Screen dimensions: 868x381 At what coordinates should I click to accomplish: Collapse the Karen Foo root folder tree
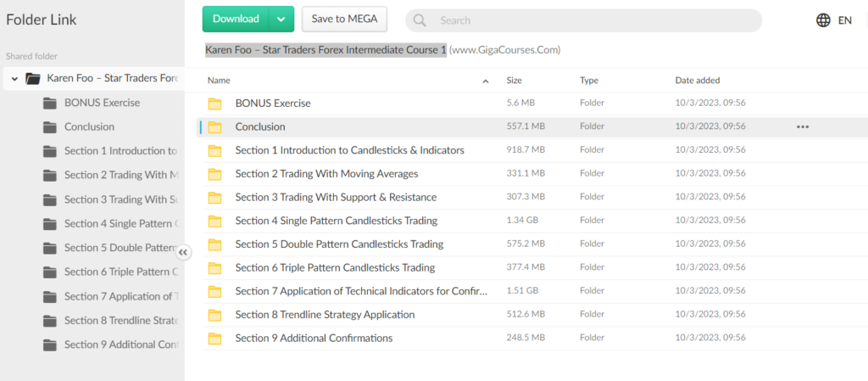[14, 79]
